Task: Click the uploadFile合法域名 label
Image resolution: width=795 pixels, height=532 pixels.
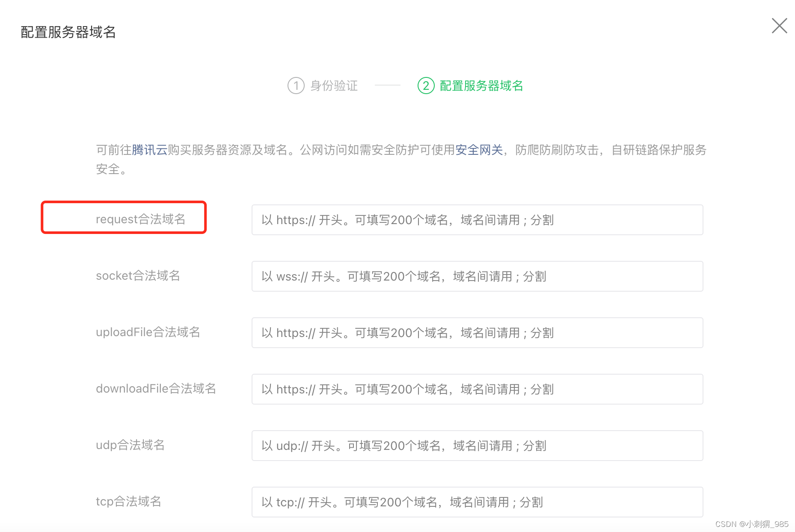Action: (x=148, y=332)
